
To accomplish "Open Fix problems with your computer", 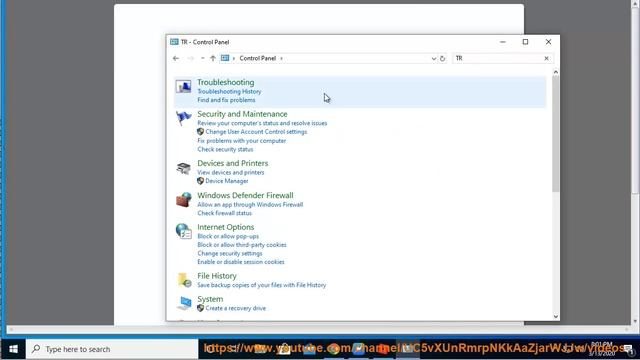I will click(242, 141).
